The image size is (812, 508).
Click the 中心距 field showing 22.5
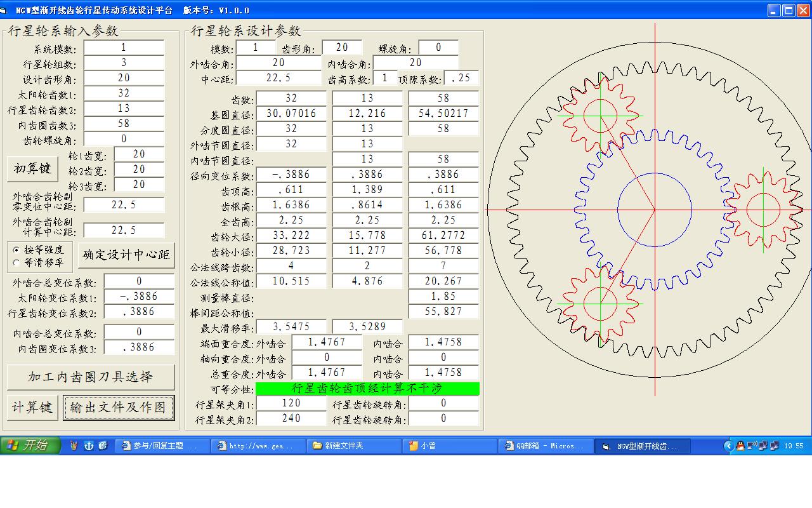click(x=278, y=77)
